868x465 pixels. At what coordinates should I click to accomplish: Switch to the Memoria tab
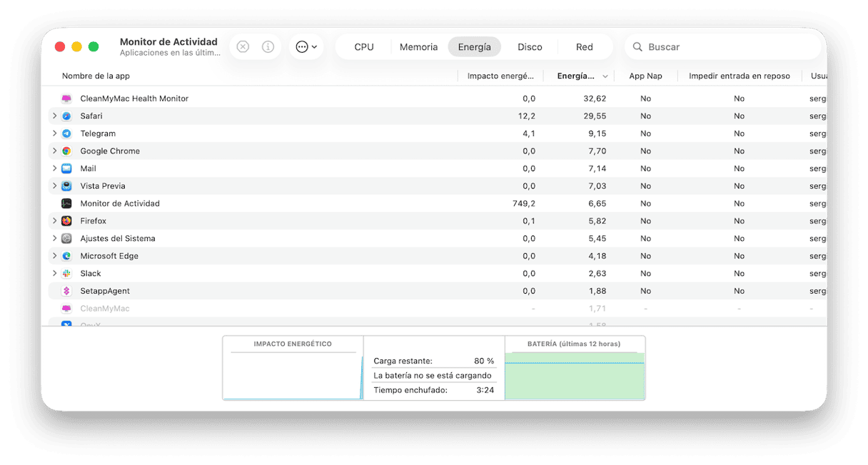418,47
